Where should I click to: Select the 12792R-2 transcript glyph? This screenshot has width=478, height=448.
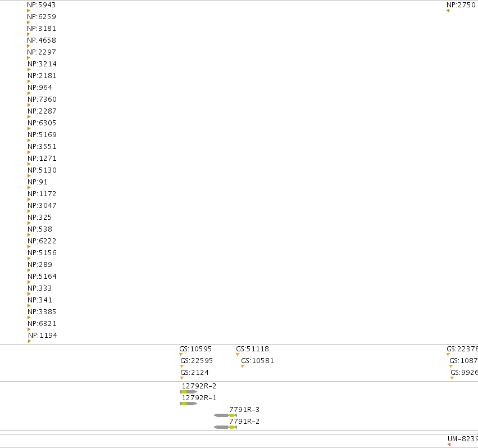click(188, 392)
